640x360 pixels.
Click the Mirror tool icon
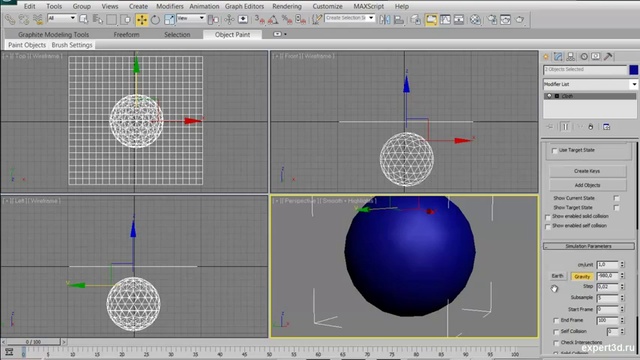click(385, 19)
